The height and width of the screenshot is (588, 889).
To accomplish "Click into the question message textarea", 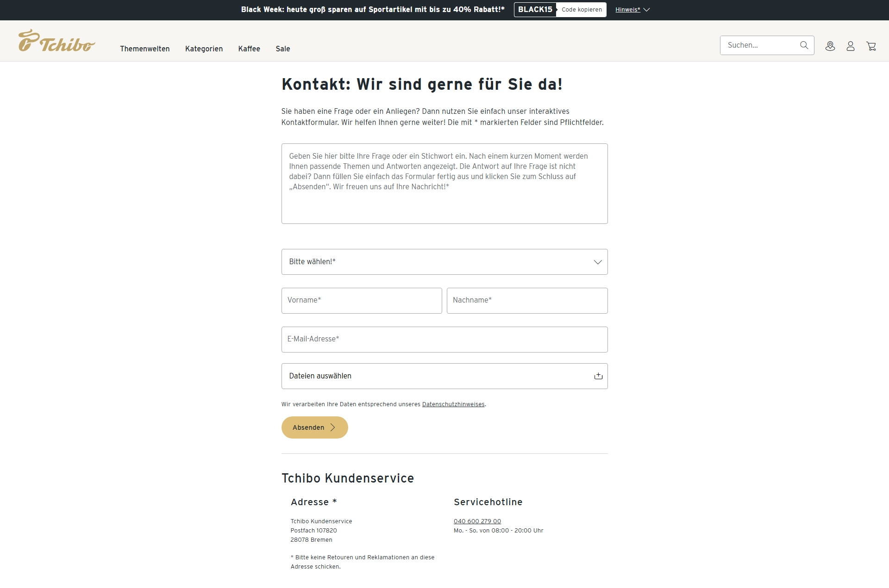I will pos(444,184).
